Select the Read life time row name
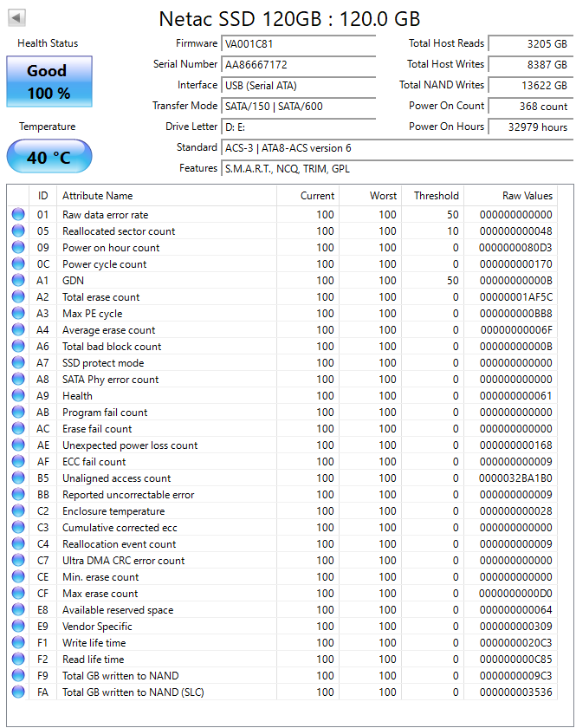 (93, 660)
